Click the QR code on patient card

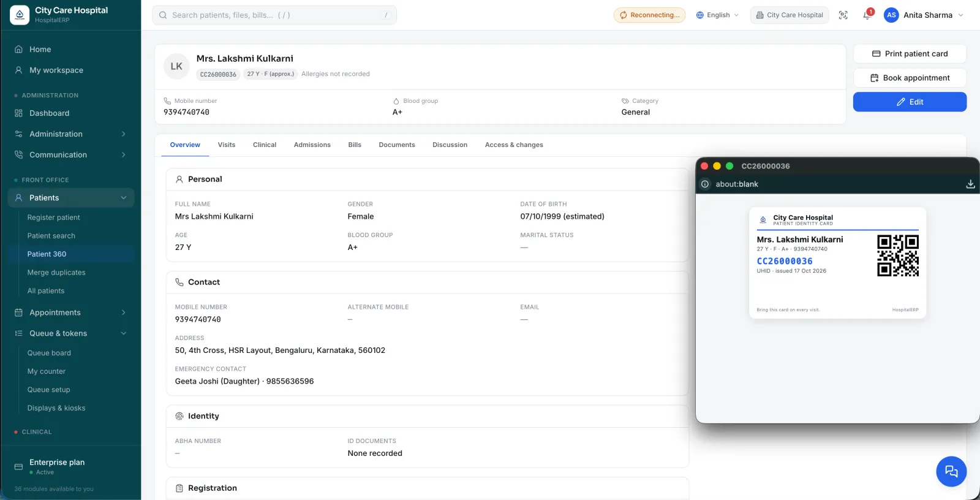[x=898, y=256]
